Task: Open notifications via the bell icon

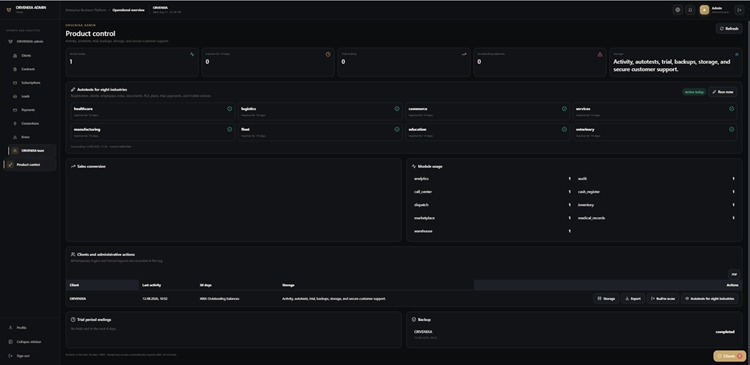Action: [690, 10]
